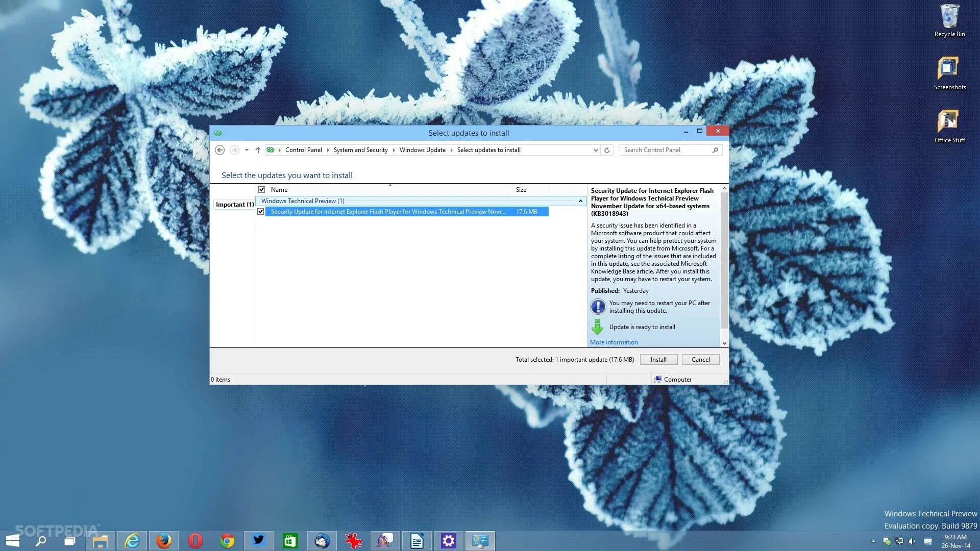Image resolution: width=980 pixels, height=551 pixels.
Task: Click the search magnifier icon
Action: [715, 150]
